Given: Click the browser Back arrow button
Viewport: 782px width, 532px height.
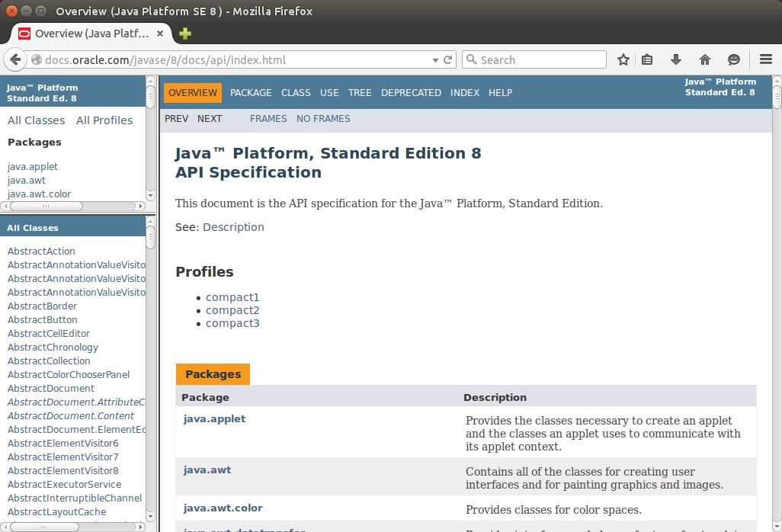Looking at the screenshot, I should 15,59.
